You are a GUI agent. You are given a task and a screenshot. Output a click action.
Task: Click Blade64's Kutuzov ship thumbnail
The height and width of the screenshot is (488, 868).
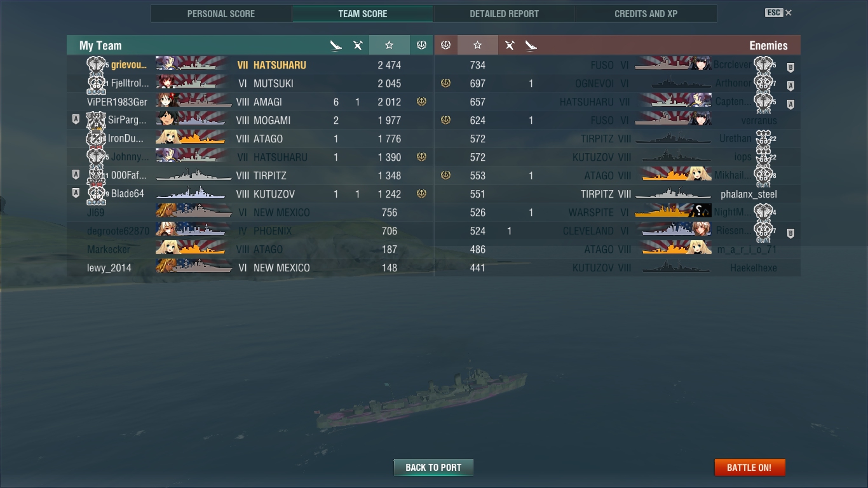tap(194, 194)
